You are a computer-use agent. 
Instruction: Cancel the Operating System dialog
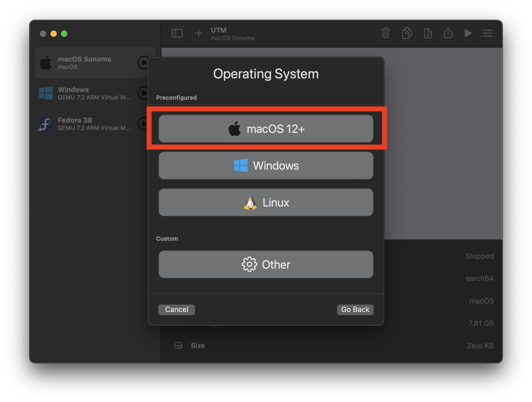tap(176, 309)
